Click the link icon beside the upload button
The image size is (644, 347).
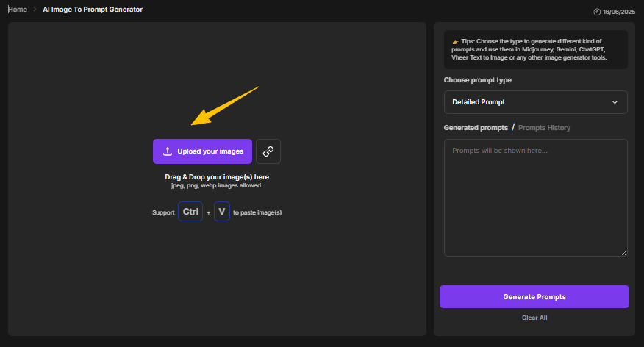coord(268,151)
